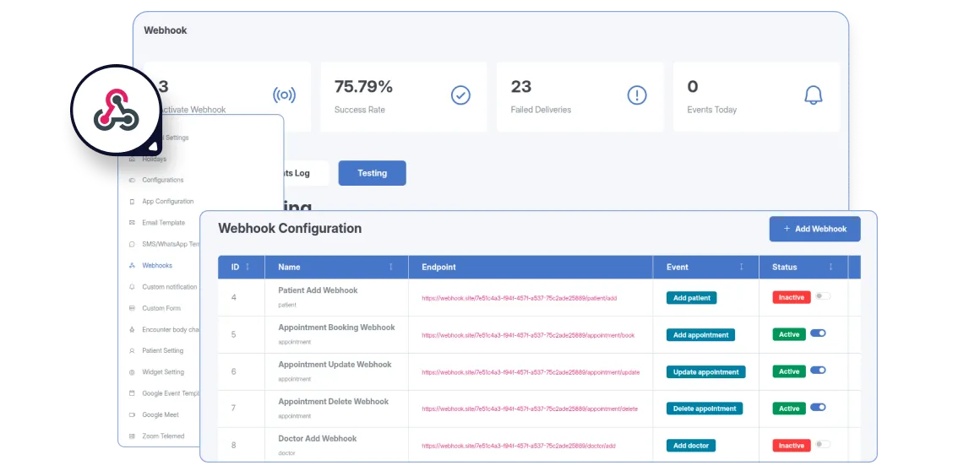Click the checkmark icon on Success Rate card

[x=460, y=95]
